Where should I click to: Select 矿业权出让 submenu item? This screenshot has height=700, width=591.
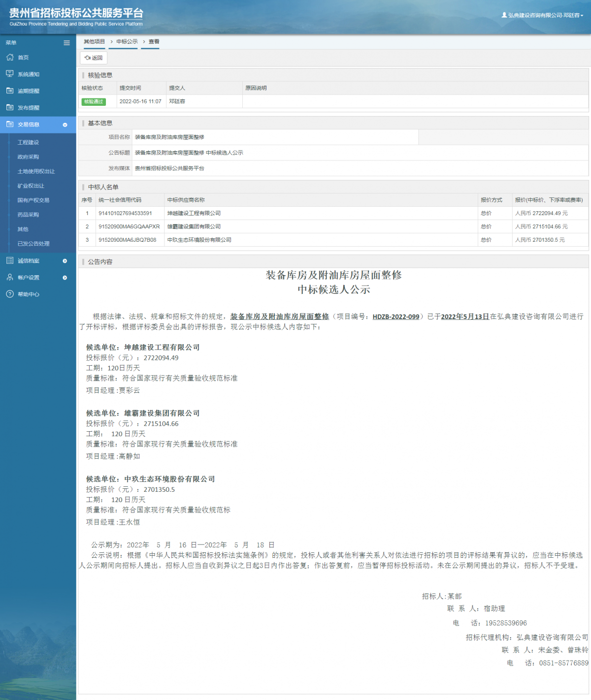[x=31, y=186]
